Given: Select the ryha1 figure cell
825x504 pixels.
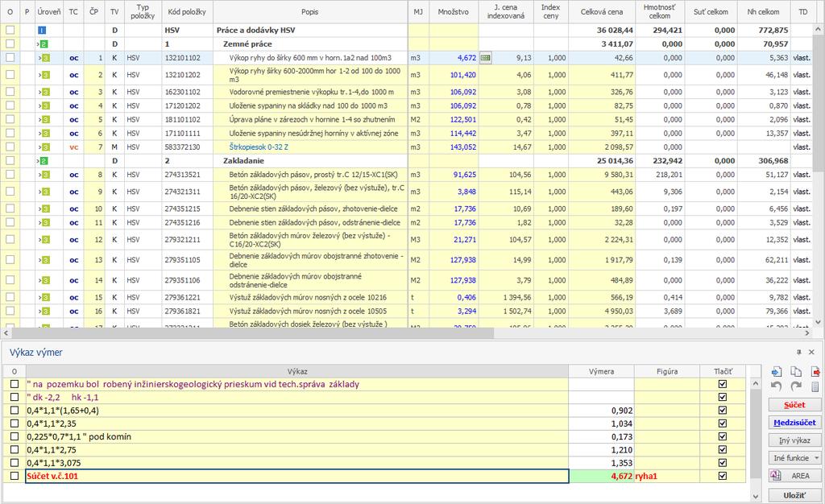Looking at the screenshot, I should click(x=667, y=476).
